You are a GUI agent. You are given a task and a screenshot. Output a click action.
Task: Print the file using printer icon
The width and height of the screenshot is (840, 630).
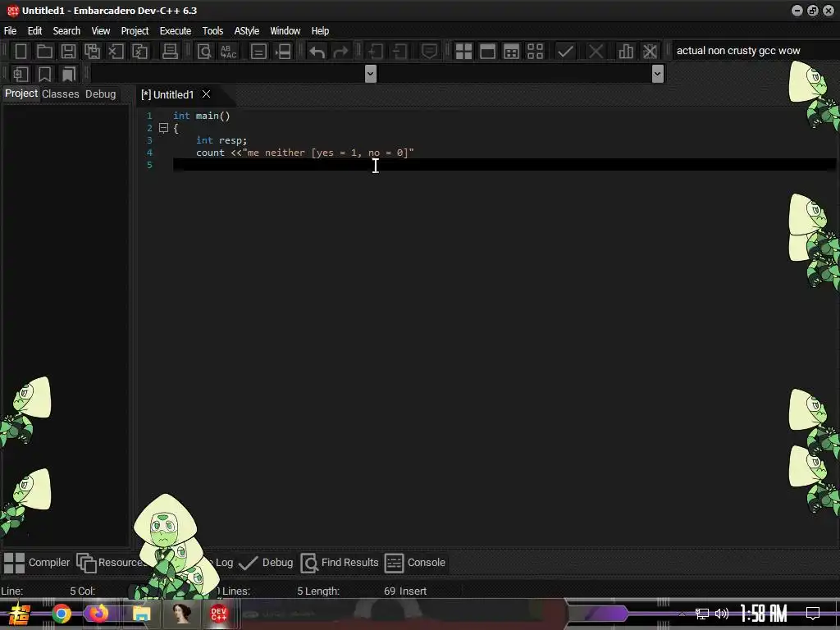point(170,52)
